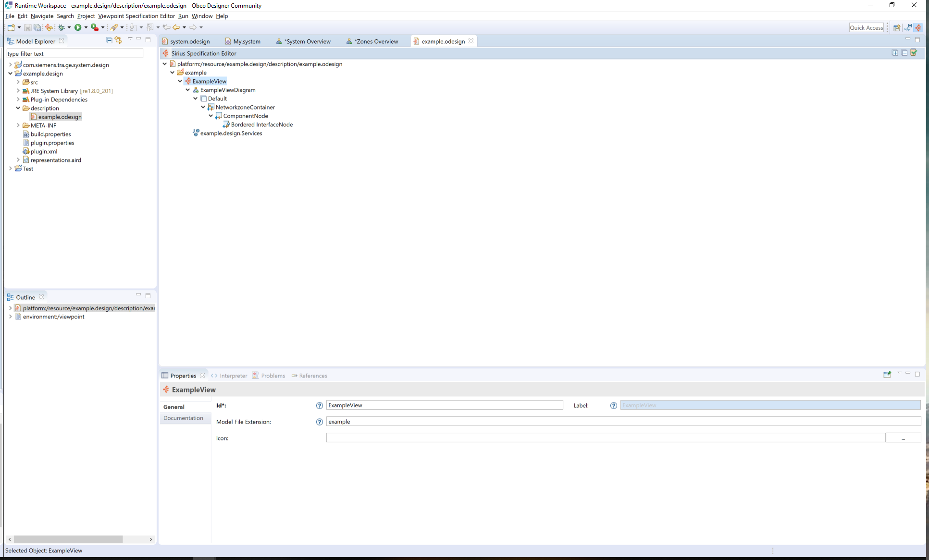Open the Interpreter view tab
929x560 pixels.
(x=229, y=376)
